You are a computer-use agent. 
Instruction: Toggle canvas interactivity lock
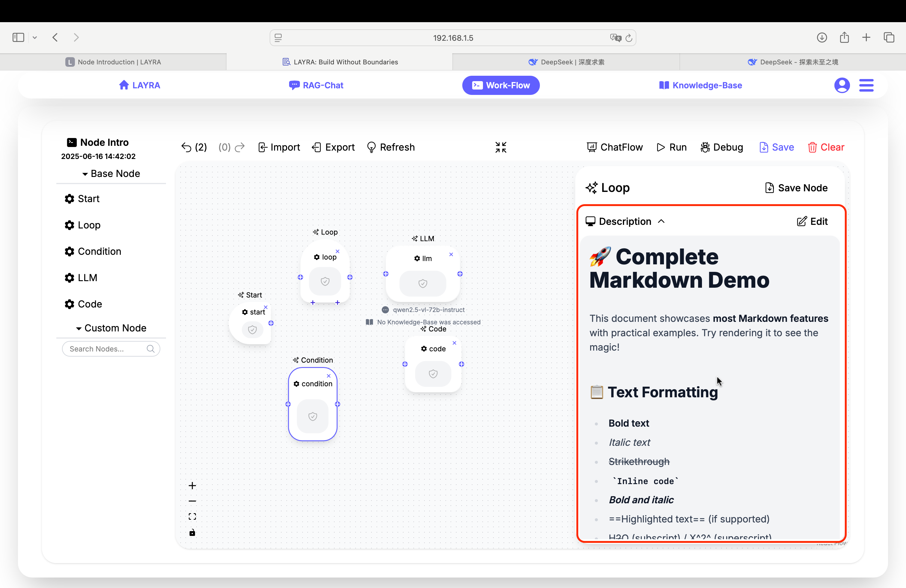coord(192,533)
